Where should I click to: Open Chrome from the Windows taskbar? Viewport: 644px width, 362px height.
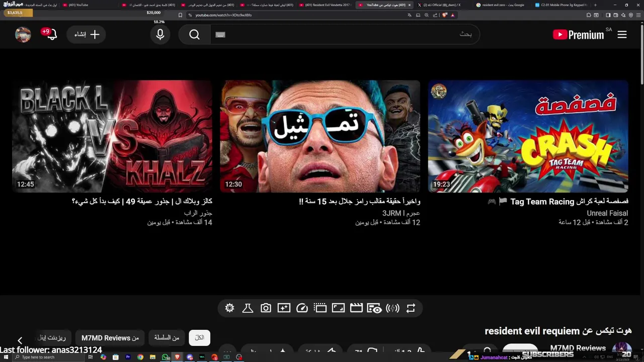(140, 357)
